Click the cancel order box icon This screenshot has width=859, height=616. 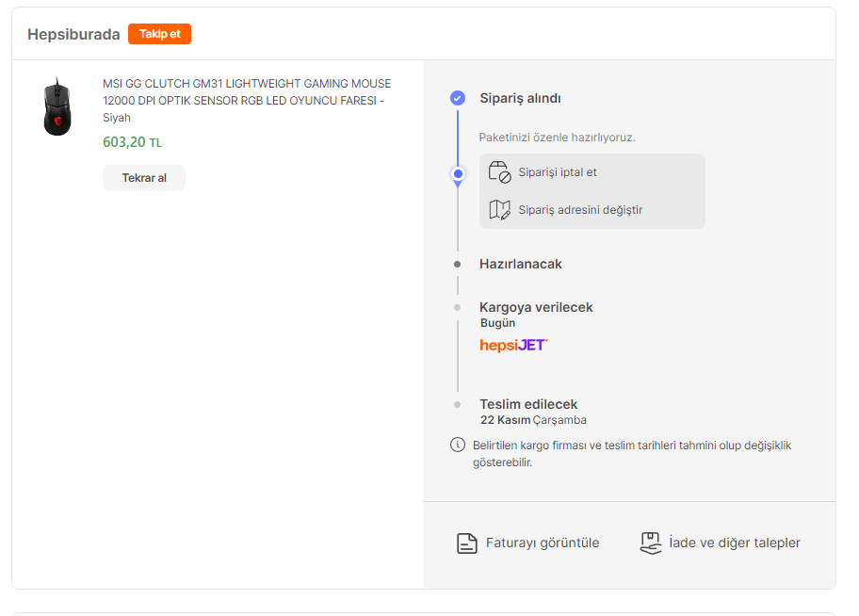(x=499, y=172)
